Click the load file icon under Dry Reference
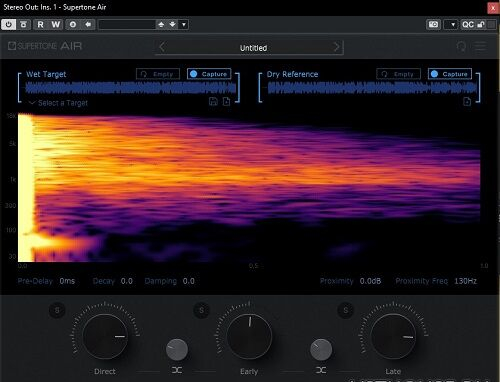The height and width of the screenshot is (382, 500). click(467, 101)
